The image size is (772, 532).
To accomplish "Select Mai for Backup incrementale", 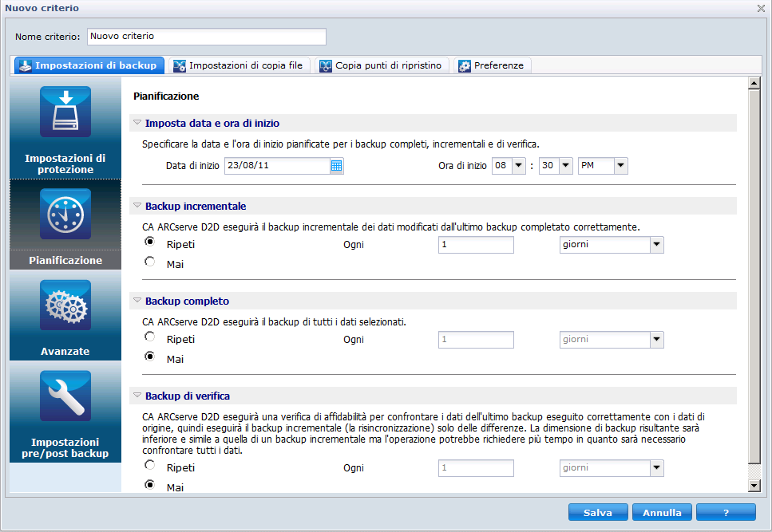I will pos(149,262).
